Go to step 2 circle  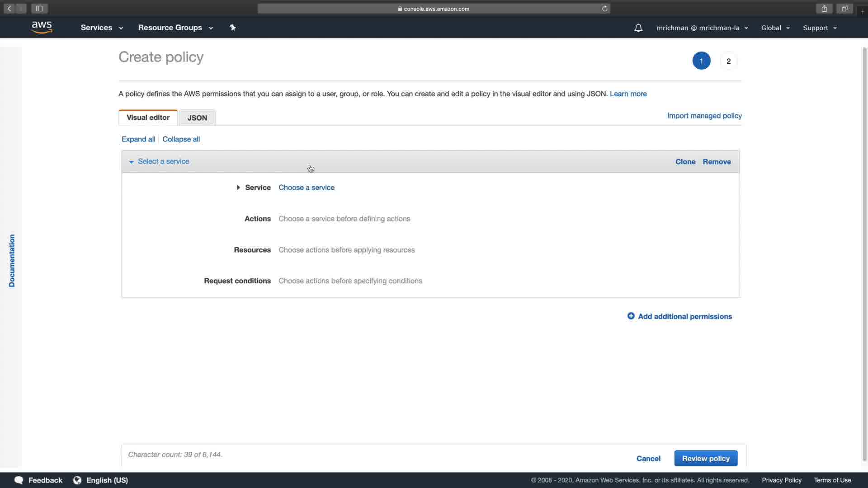pos(728,61)
